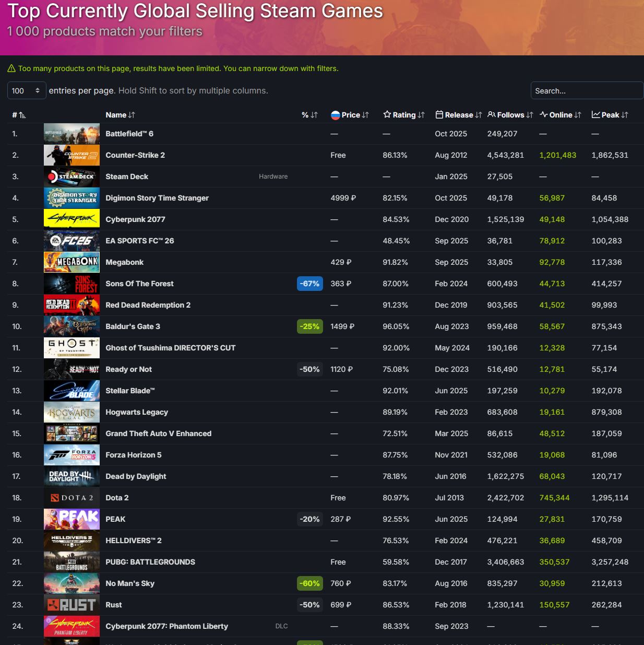Click Baldur's Gate 3 thumbnail
This screenshot has width=644, height=645.
click(71, 326)
